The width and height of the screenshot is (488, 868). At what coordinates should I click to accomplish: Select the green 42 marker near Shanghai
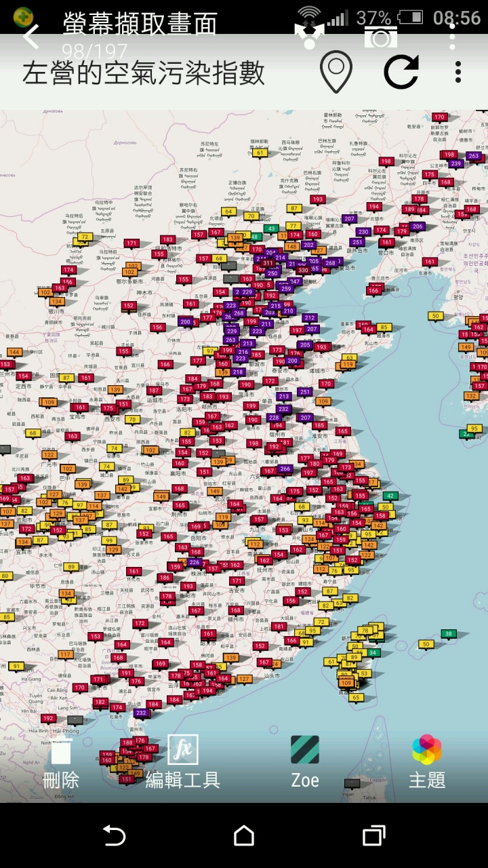[389, 496]
